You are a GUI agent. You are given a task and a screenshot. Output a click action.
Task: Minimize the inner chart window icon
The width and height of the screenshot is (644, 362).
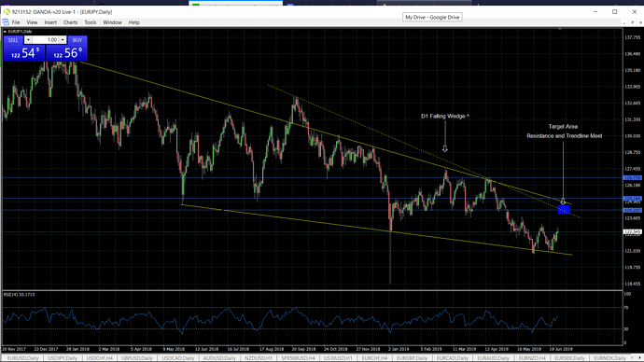pos(624,22)
